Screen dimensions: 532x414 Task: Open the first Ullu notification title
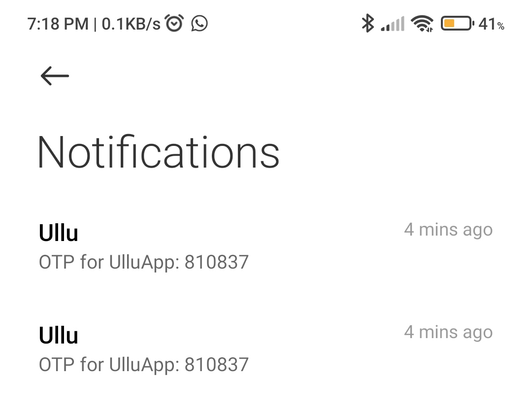[x=59, y=233]
